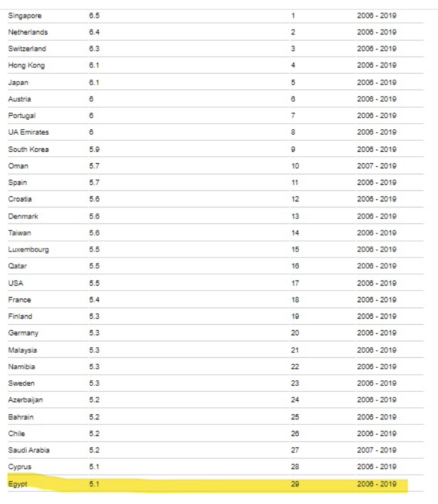
Task: Click the Singapore country name
Action: coord(25,16)
